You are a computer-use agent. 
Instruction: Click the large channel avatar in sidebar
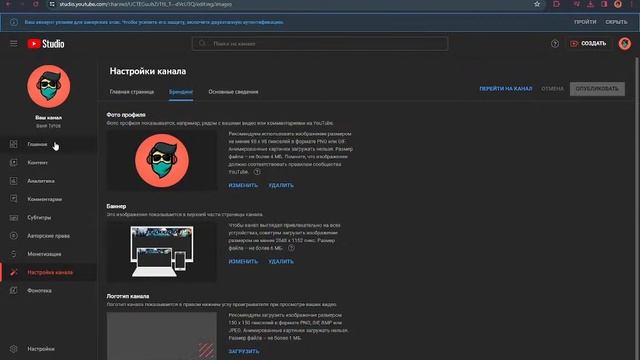[x=49, y=86]
